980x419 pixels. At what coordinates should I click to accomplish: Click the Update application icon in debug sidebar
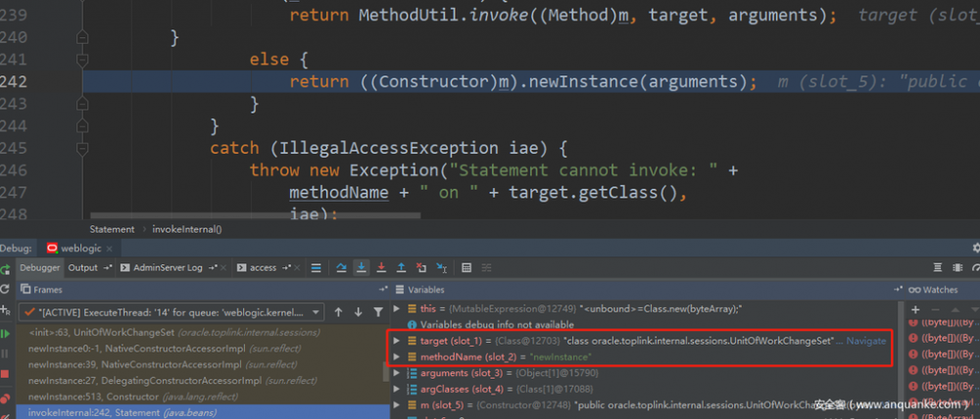5,289
